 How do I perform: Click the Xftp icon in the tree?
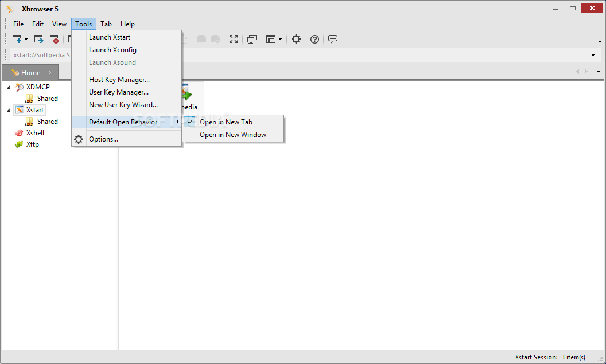(19, 144)
